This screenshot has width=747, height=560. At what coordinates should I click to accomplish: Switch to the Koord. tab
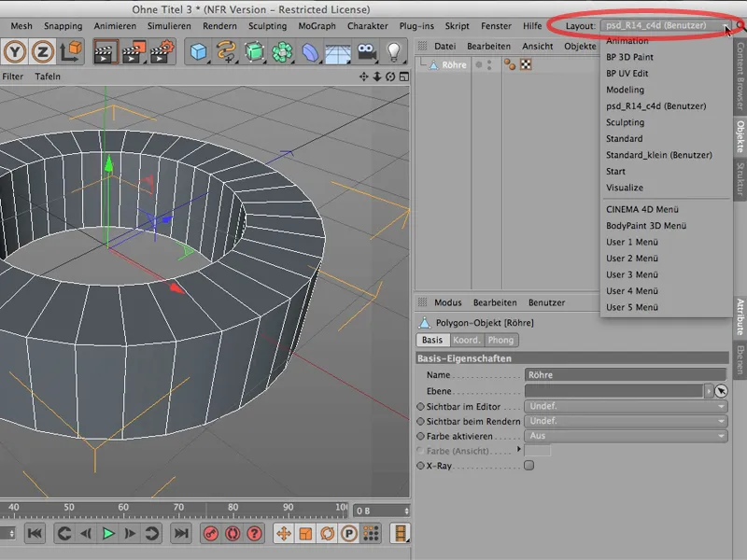[466, 340]
